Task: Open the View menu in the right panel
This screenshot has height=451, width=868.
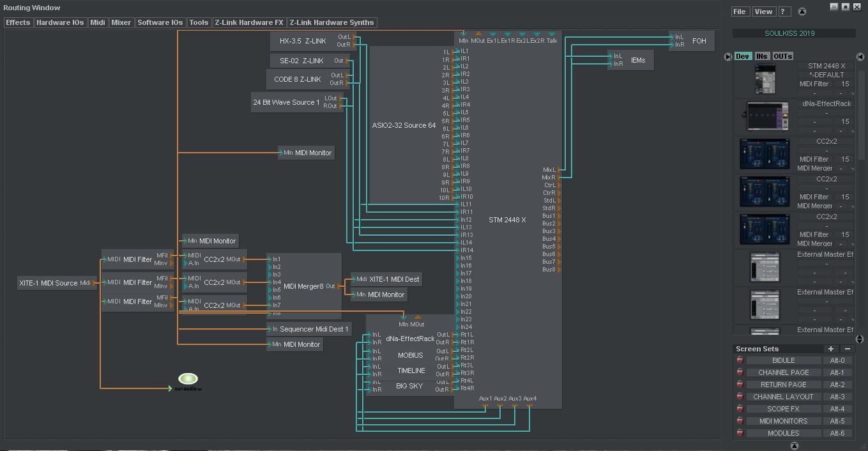Action: [x=763, y=11]
